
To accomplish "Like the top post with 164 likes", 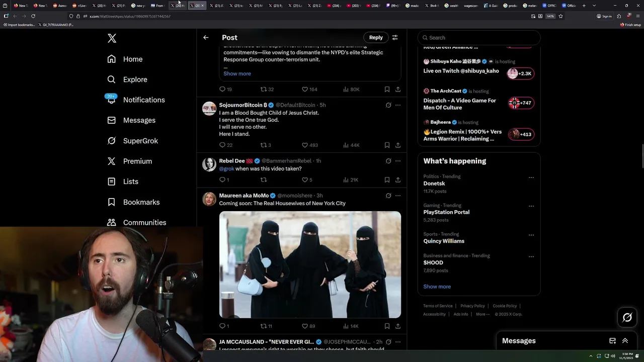I will click(x=309, y=89).
